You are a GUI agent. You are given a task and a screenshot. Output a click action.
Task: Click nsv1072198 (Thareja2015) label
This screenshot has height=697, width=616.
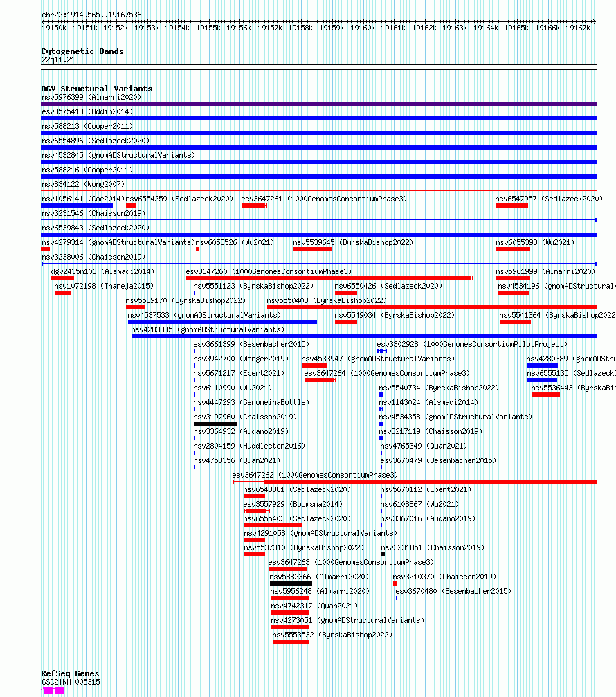(104, 286)
